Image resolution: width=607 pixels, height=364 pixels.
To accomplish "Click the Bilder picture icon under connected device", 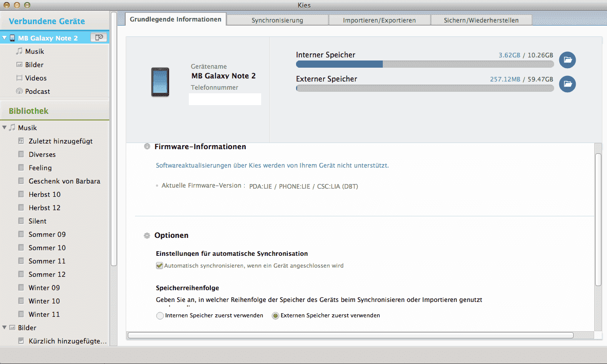I will click(x=19, y=65).
